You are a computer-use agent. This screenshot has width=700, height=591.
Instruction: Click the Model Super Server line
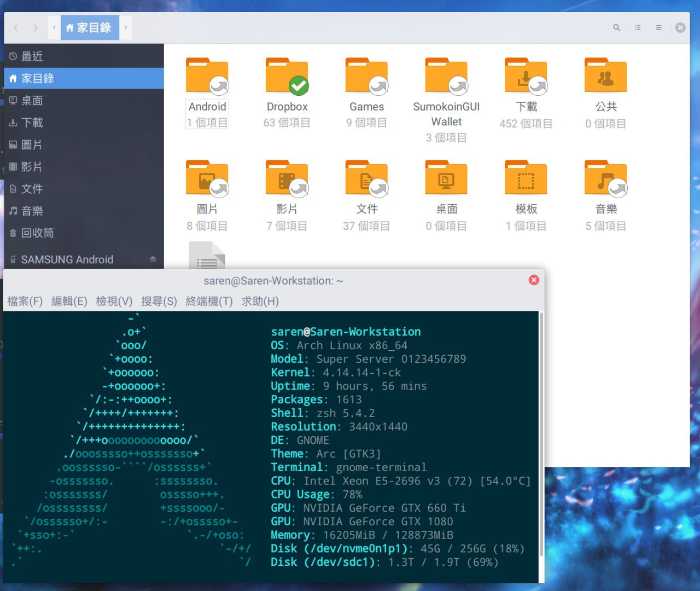pos(369,359)
